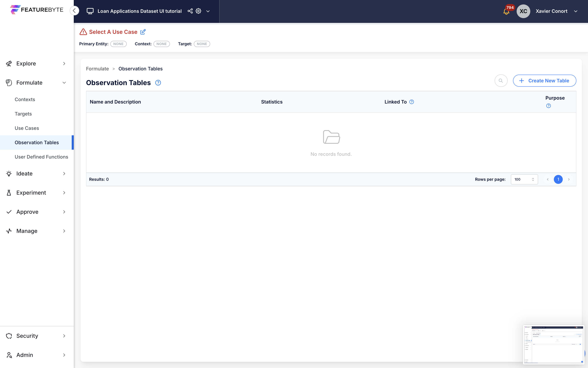Go to previous page arrow
This screenshot has height=368, width=588.
pos(548,179)
